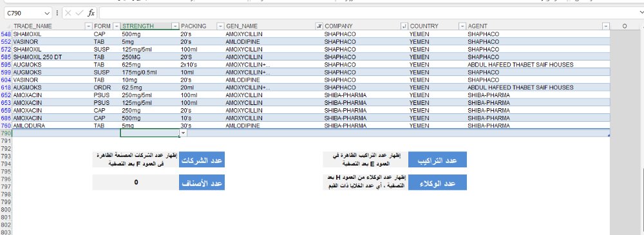This screenshot has height=235, width=644.
Task: Click the عدد الأصناف blue button
Action: tap(202, 182)
